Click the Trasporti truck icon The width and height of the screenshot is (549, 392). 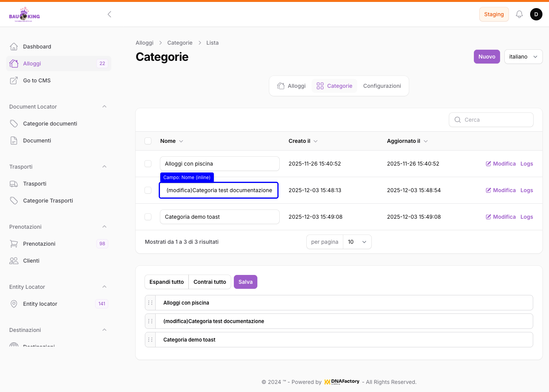coord(14,184)
